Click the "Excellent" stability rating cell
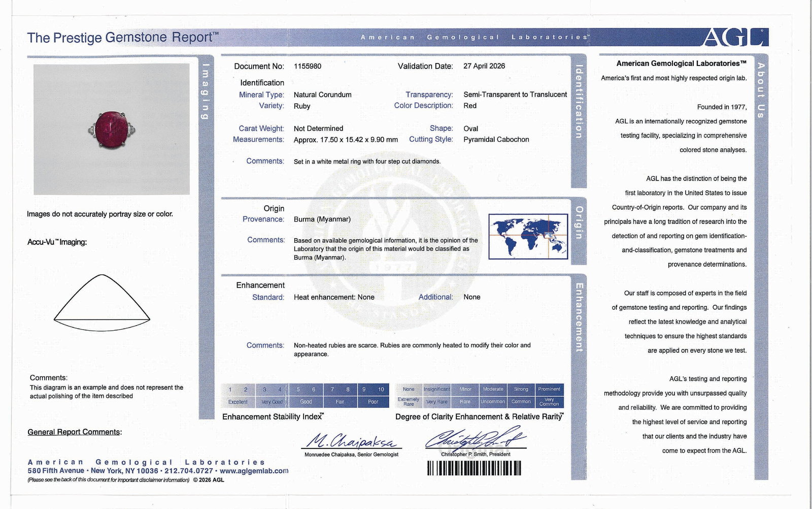Screen dimensions: 812x509 click(238, 402)
